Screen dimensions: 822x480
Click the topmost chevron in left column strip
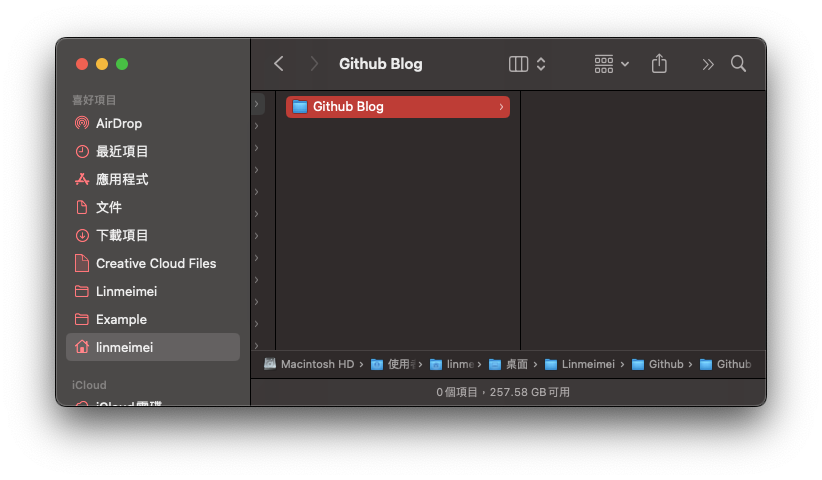pos(256,104)
